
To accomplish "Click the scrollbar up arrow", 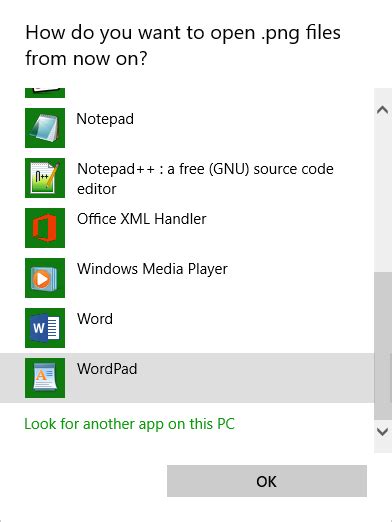I will coord(383,110).
